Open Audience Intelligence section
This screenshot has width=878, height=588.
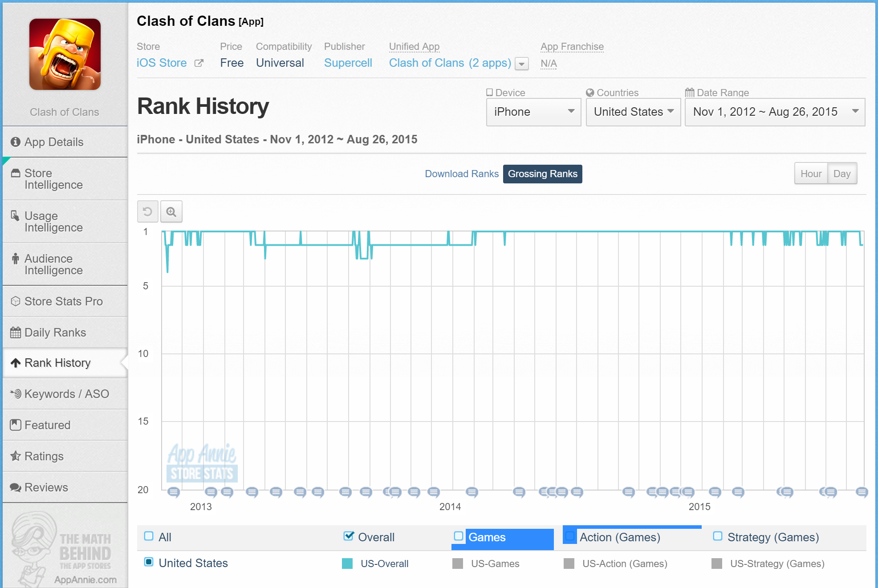pyautogui.click(x=65, y=264)
